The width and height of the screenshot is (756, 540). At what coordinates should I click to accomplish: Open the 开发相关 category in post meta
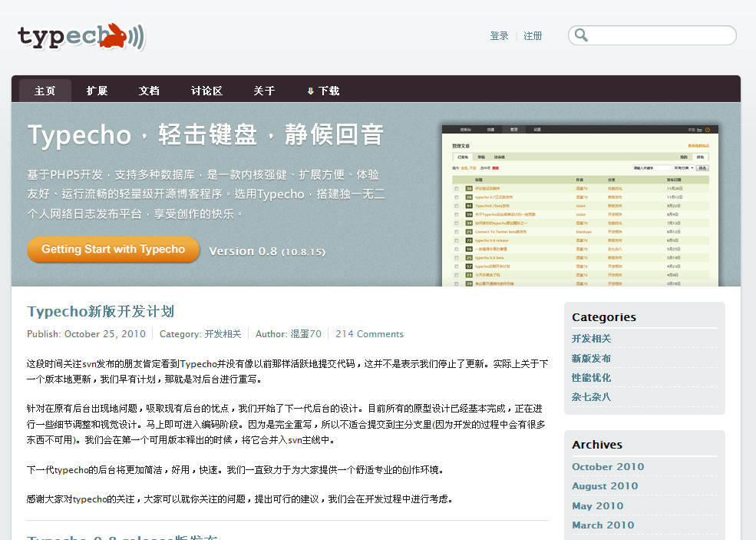click(223, 334)
